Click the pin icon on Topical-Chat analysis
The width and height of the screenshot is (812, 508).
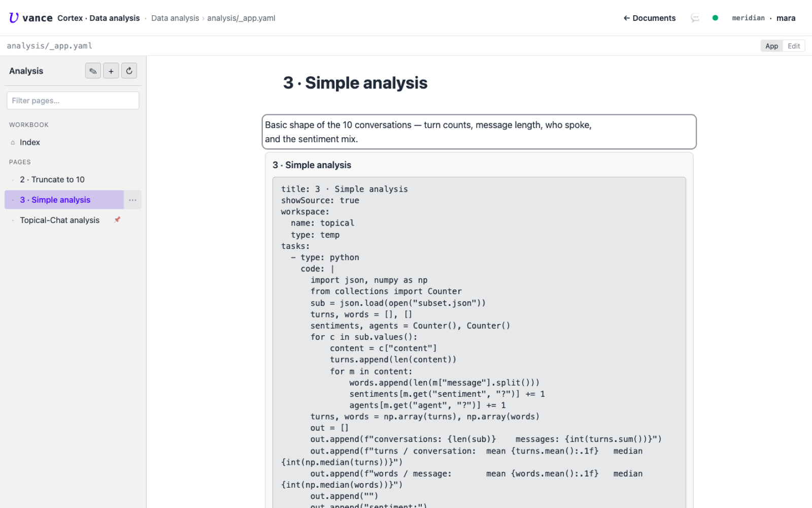point(117,220)
